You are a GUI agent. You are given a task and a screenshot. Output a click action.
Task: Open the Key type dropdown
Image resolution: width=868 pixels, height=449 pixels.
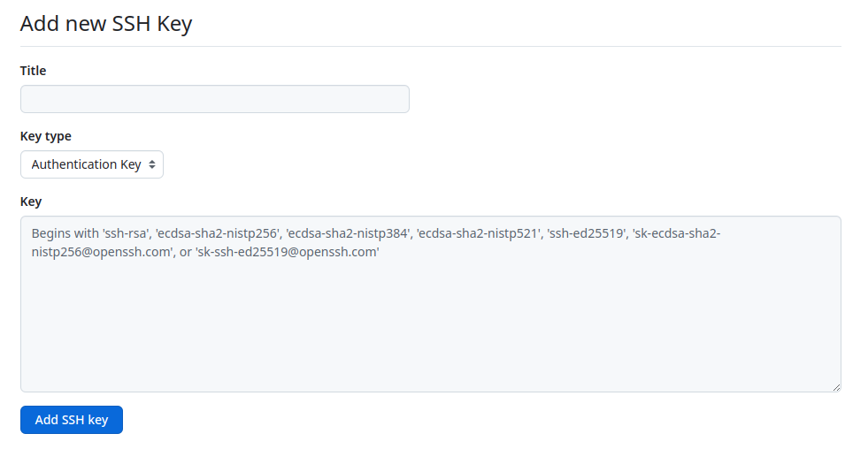[x=92, y=164]
